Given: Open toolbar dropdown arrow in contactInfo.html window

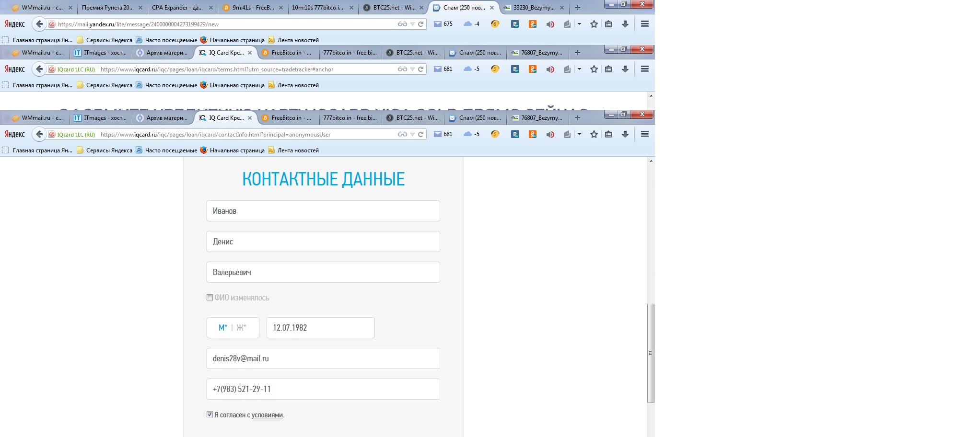Looking at the screenshot, I should [579, 135].
